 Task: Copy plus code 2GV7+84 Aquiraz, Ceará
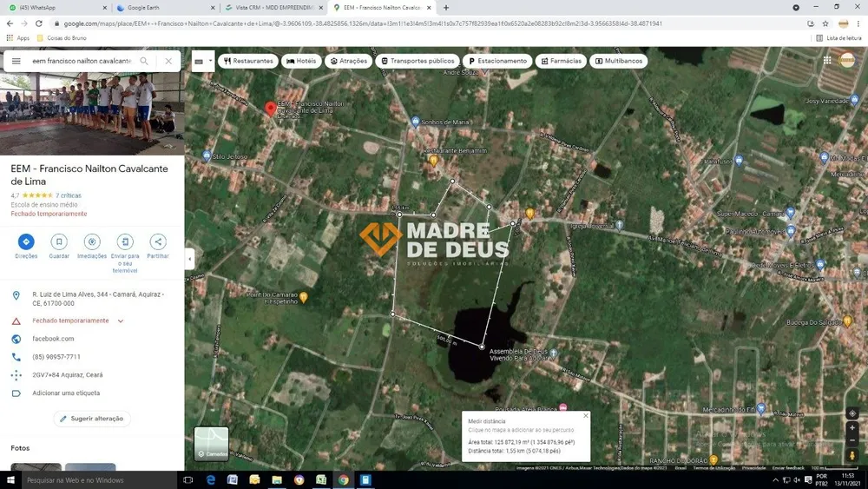coord(67,375)
